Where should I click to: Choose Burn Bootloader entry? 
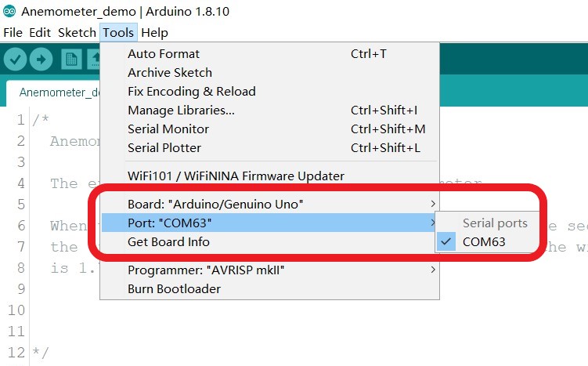point(269,288)
